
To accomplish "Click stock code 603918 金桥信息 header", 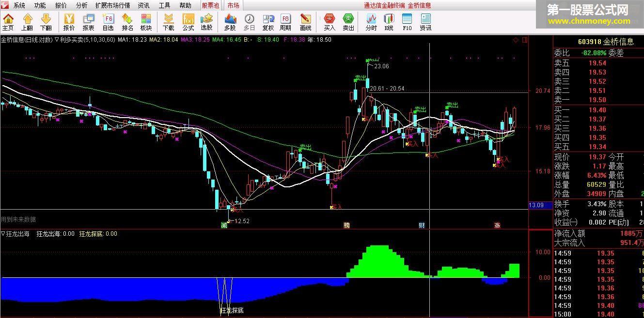I will click(606, 42).
